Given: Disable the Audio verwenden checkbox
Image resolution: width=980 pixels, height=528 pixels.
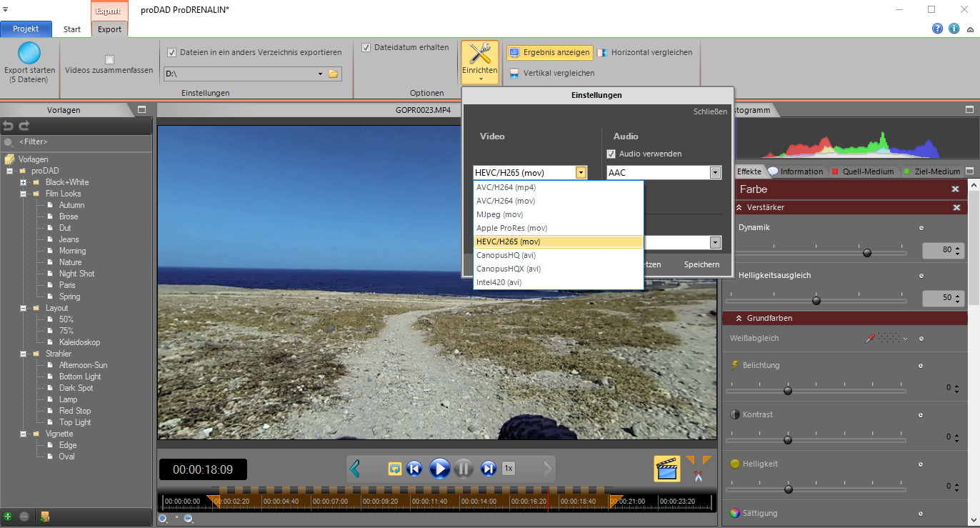Looking at the screenshot, I should coord(611,154).
